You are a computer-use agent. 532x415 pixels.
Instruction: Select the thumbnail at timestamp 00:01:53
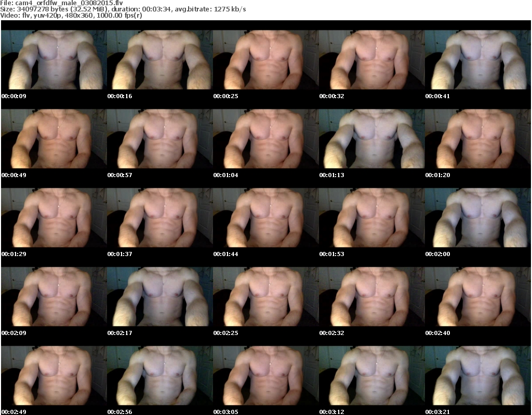[x=371, y=218]
